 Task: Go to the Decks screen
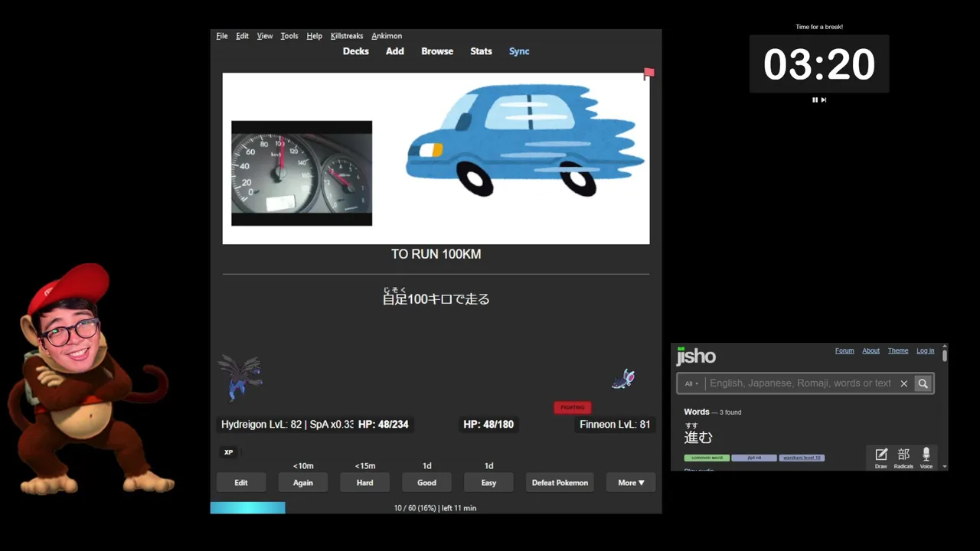355,51
